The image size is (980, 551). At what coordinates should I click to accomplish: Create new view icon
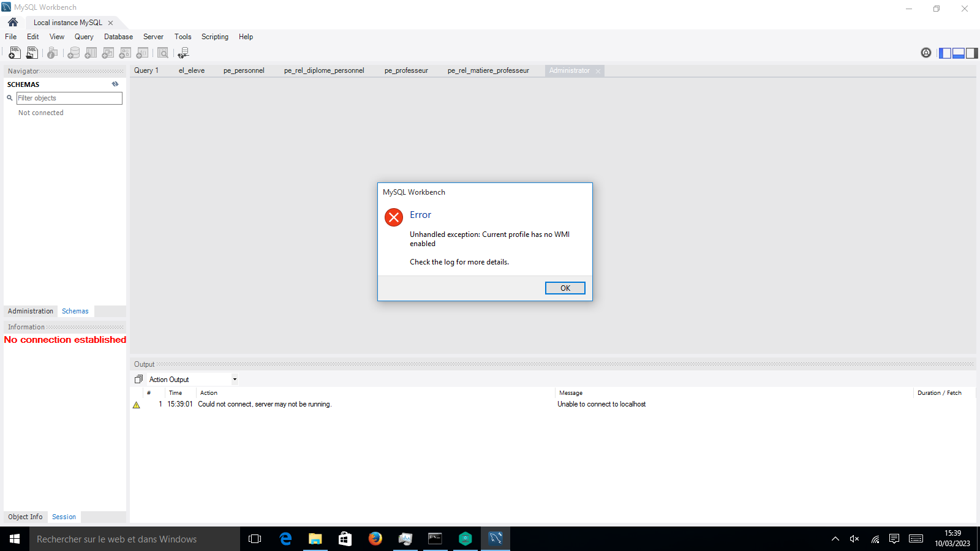[108, 53]
